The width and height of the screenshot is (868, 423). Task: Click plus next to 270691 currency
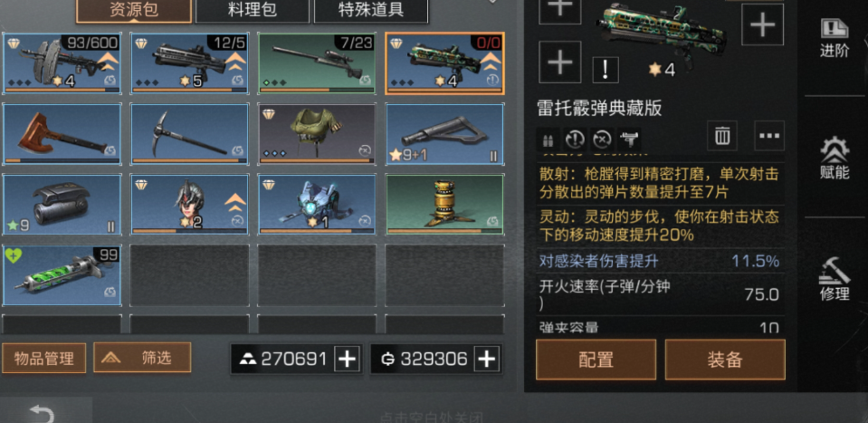347,360
